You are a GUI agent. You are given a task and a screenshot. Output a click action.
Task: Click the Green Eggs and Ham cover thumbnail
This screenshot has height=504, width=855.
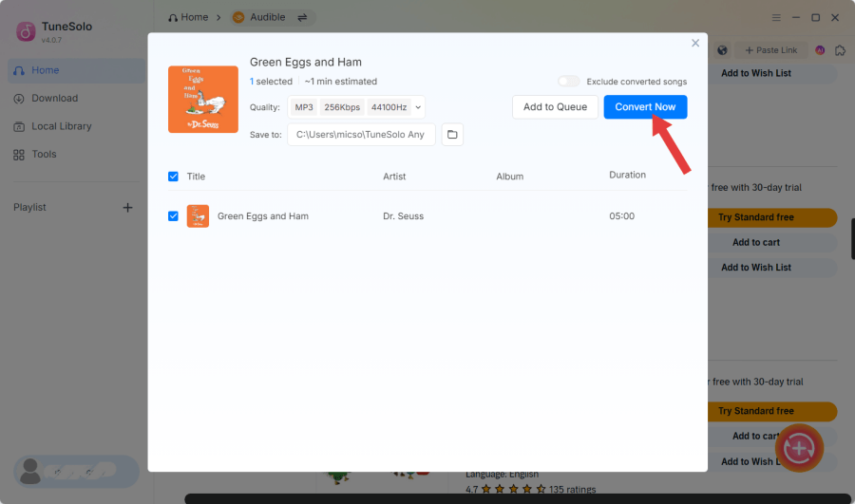[203, 99]
